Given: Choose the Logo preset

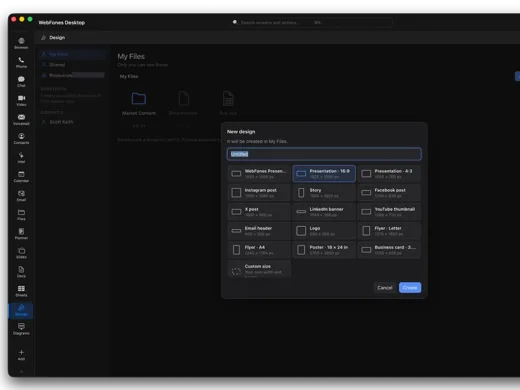Looking at the screenshot, I should point(324,231).
